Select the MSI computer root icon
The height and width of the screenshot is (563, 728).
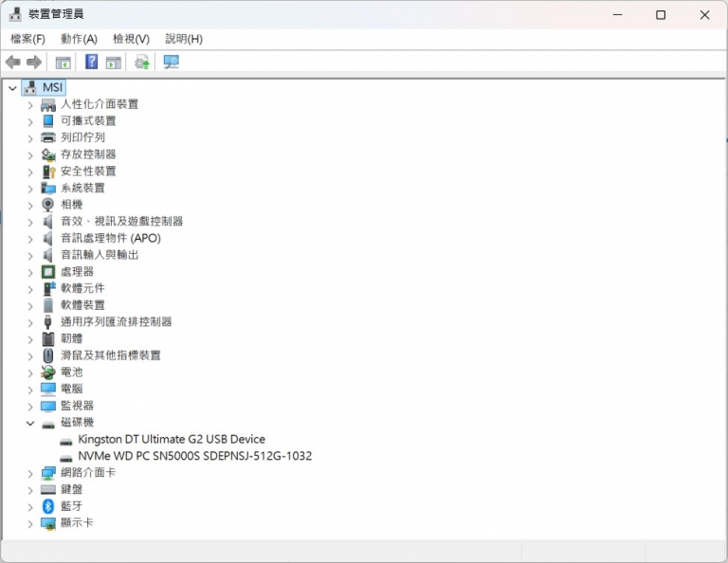(x=30, y=87)
